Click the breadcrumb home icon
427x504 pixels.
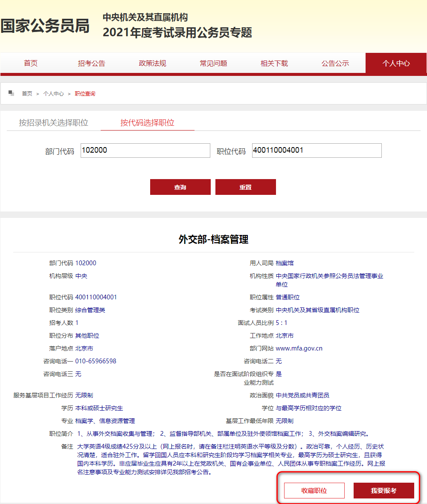[12, 93]
